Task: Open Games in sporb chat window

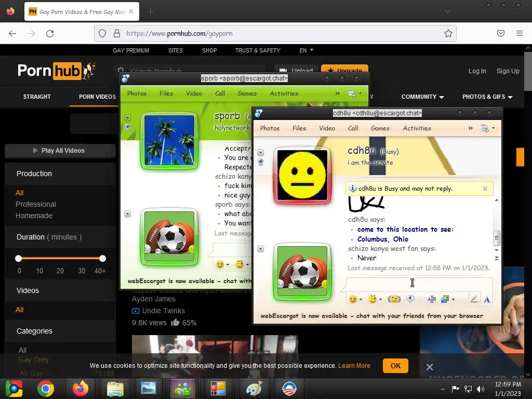Action: tap(247, 94)
